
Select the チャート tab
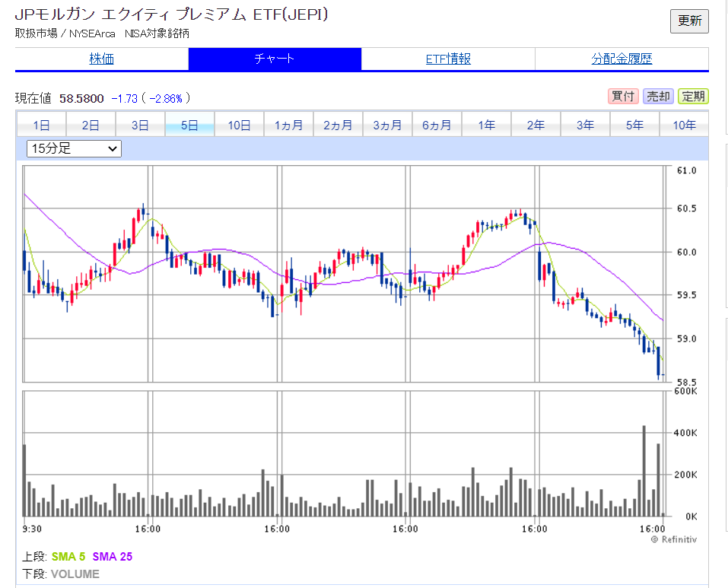[x=275, y=59]
